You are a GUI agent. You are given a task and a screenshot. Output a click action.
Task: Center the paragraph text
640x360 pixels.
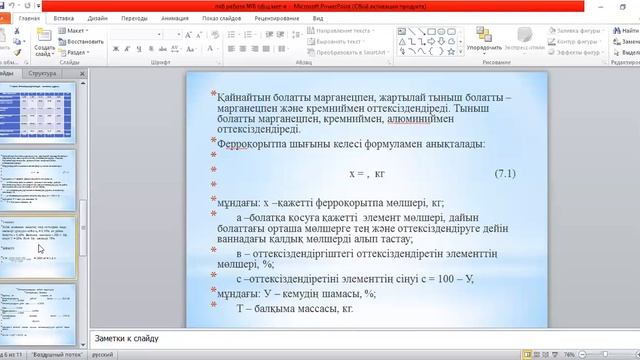pyautogui.click(x=243, y=49)
